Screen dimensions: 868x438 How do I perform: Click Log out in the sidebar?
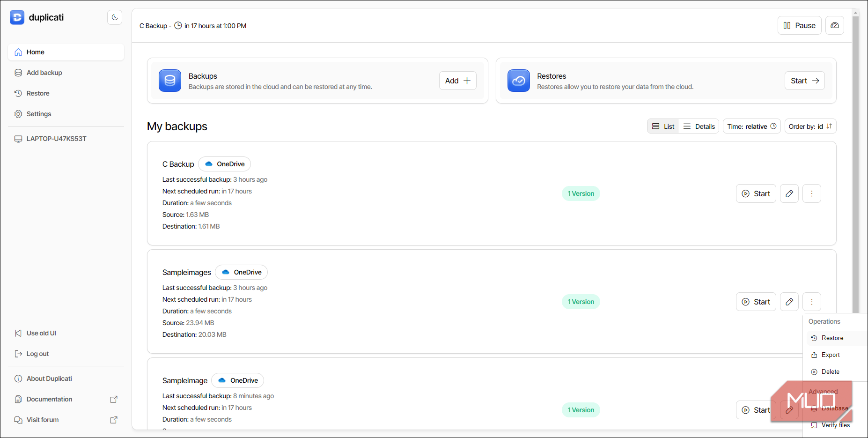tap(66, 354)
